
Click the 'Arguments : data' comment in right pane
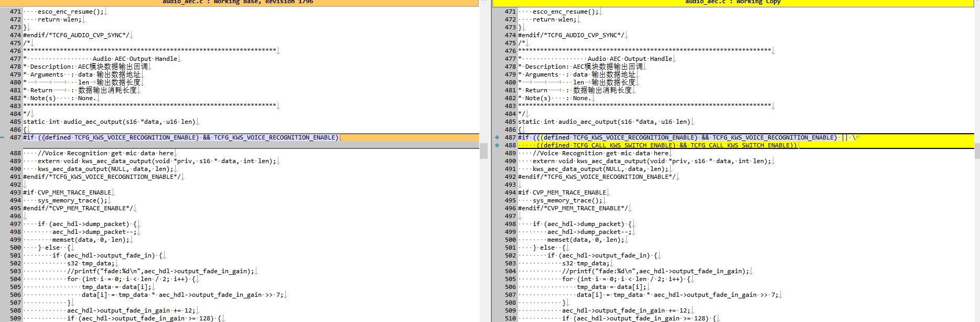577,74
